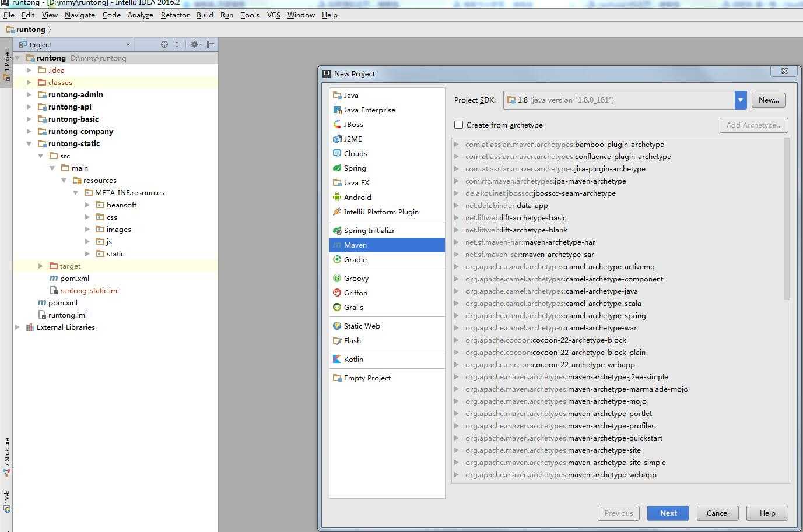Viewport: 803px width, 532px height.
Task: Select J2ME project type icon
Action: pyautogui.click(x=337, y=139)
